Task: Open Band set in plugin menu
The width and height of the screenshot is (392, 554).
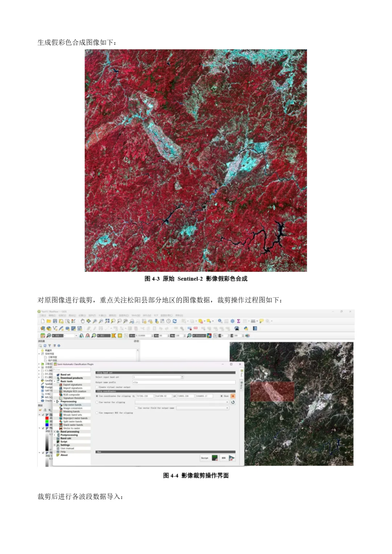Action: point(65,374)
